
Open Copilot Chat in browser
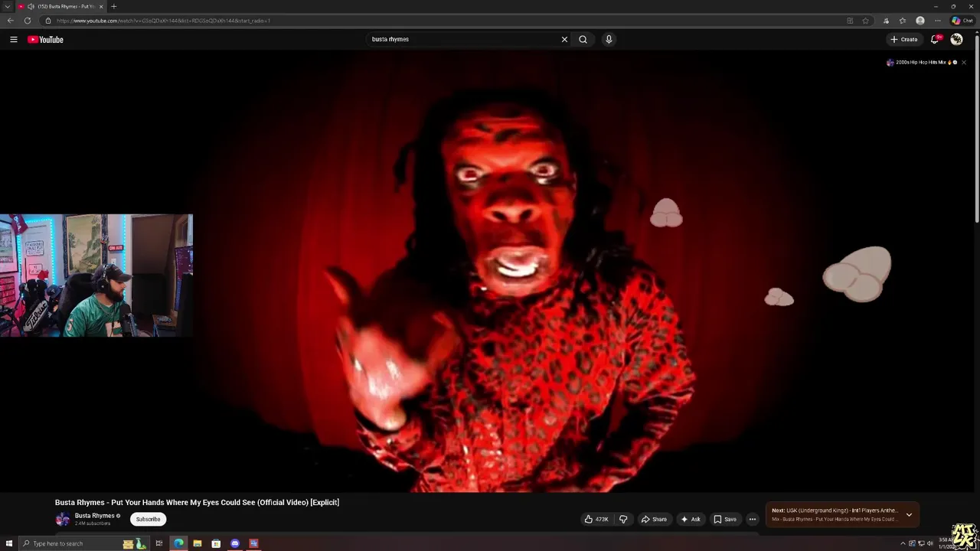[962, 21]
